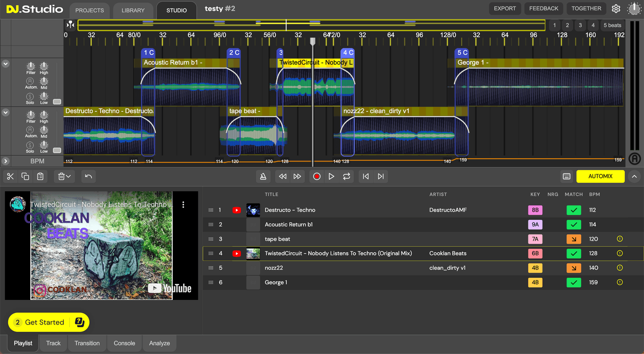This screenshot has height=354, width=644.
Task: Select transition marker 4 C
Action: click(348, 52)
